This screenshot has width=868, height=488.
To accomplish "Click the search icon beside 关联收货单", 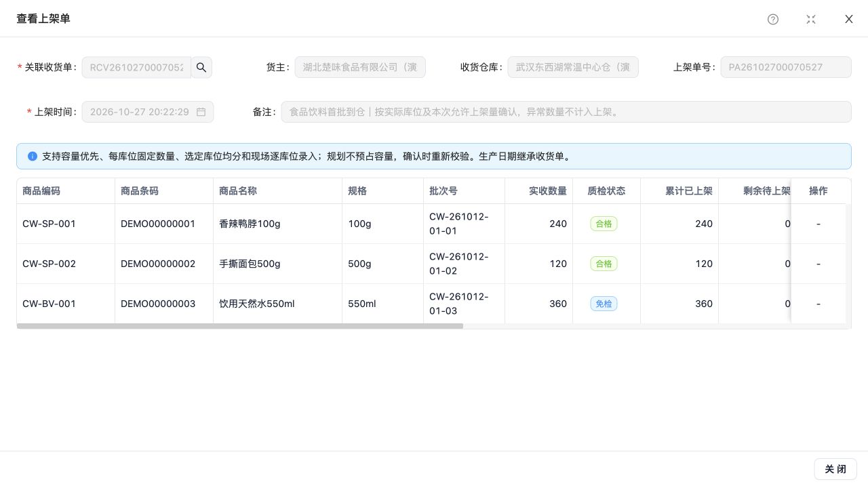I will pos(201,67).
